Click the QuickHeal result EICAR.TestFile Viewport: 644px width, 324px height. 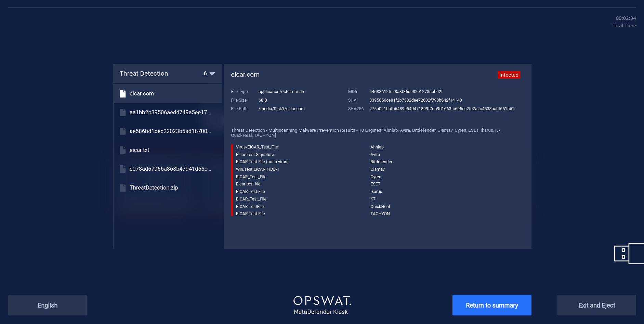[250, 207]
